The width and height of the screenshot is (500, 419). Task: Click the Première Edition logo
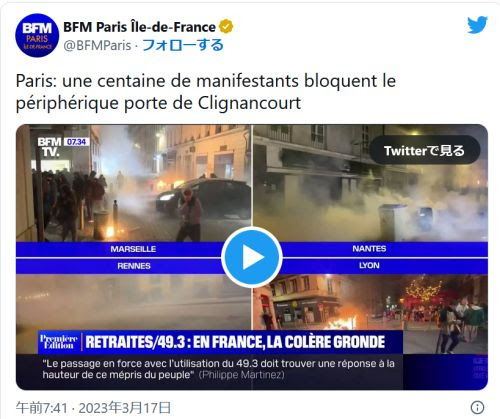59,342
